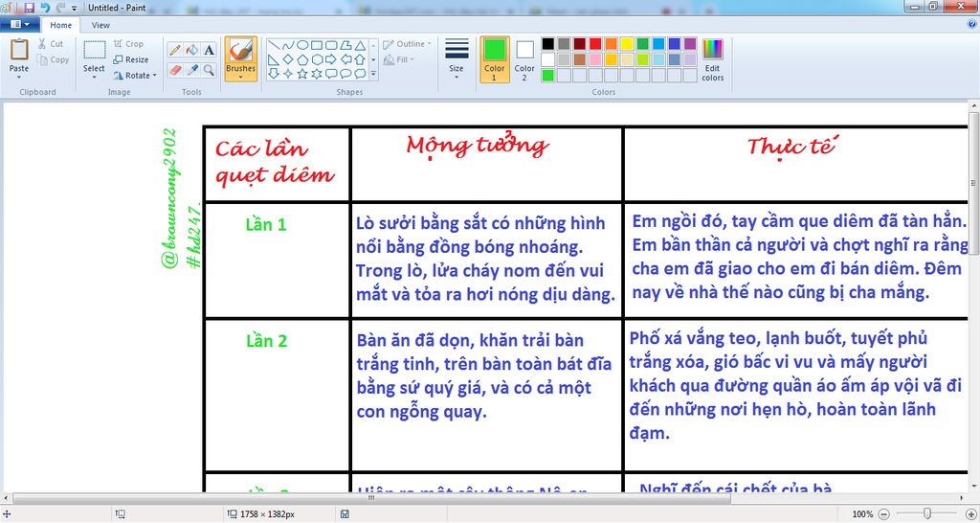Screen dimensions: 980x523
Task: Activate the Color 1 foreground selector
Action: coord(495,58)
